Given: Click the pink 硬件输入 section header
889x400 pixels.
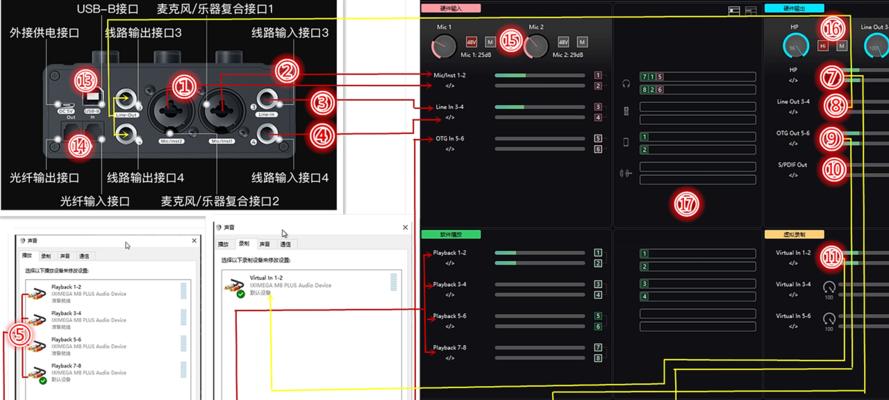Looking at the screenshot, I should [451, 8].
